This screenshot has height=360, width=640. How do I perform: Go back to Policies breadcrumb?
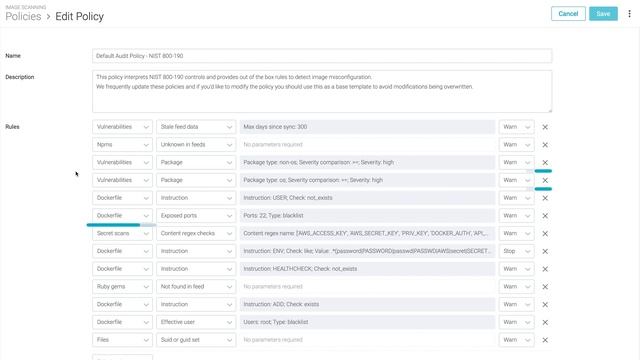pyautogui.click(x=23, y=16)
